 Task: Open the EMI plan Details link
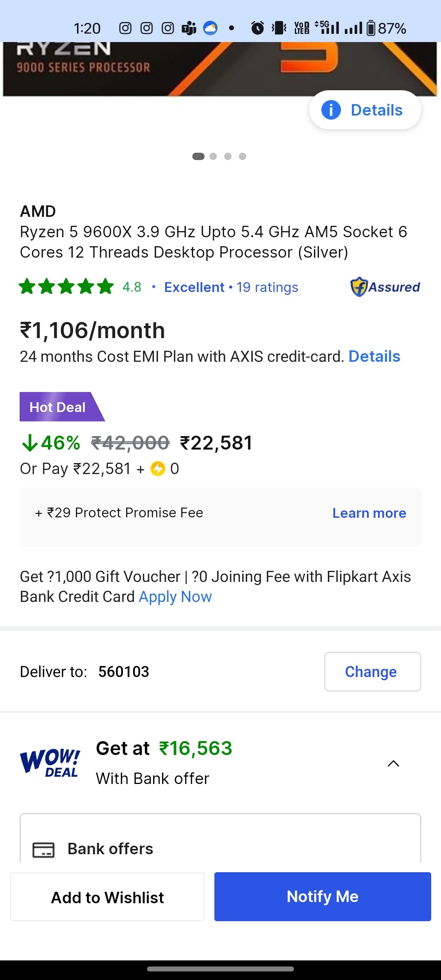tap(374, 356)
